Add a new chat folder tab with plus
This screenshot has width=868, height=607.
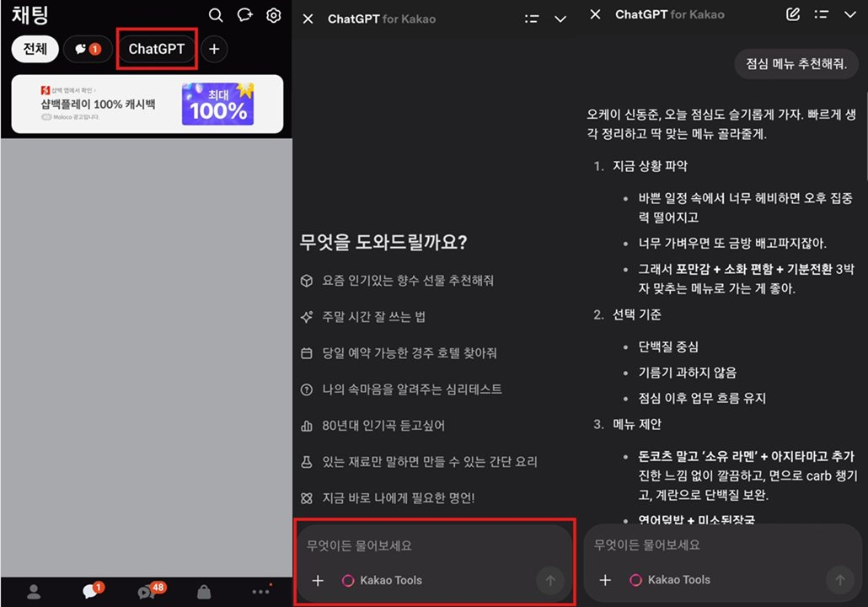(214, 49)
